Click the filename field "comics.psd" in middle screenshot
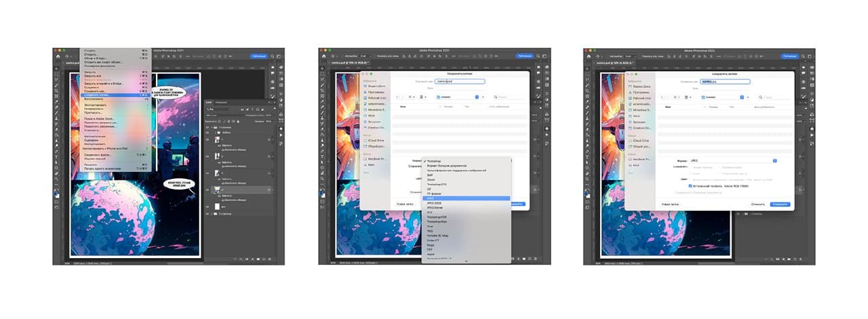This screenshot has width=868, height=319. point(460,81)
